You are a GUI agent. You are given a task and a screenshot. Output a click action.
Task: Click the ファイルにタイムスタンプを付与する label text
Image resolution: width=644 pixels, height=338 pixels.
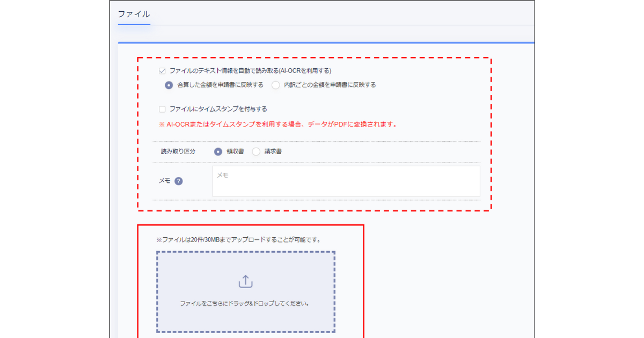click(218, 109)
